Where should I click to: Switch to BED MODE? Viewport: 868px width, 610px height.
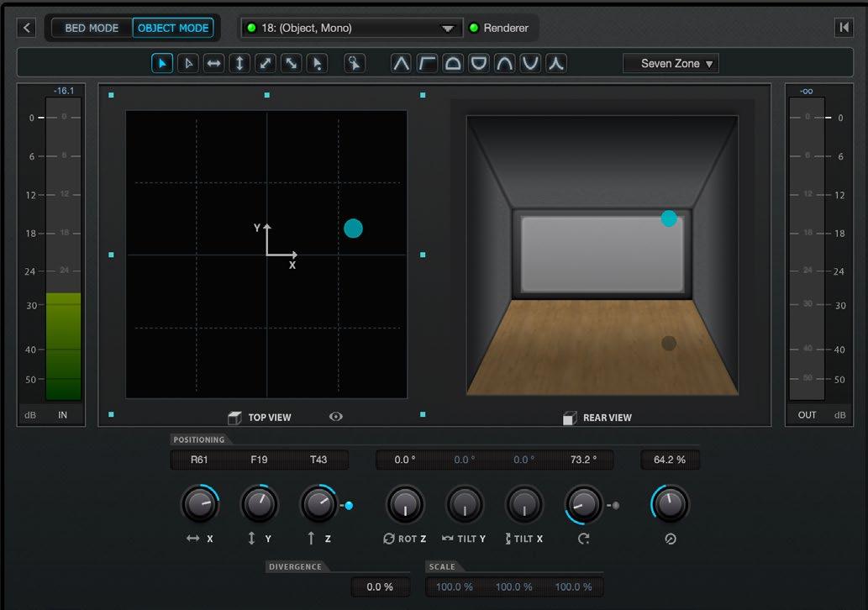92,28
